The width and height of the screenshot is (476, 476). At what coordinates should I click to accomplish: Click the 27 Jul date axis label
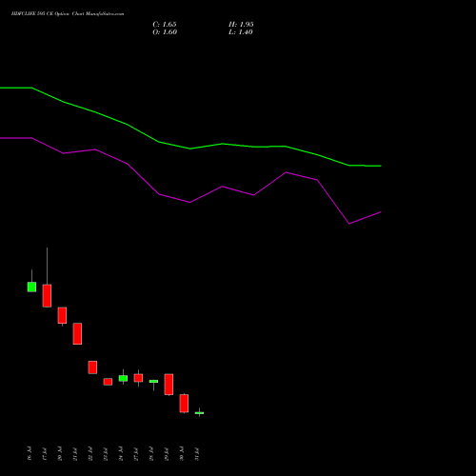coord(136,453)
